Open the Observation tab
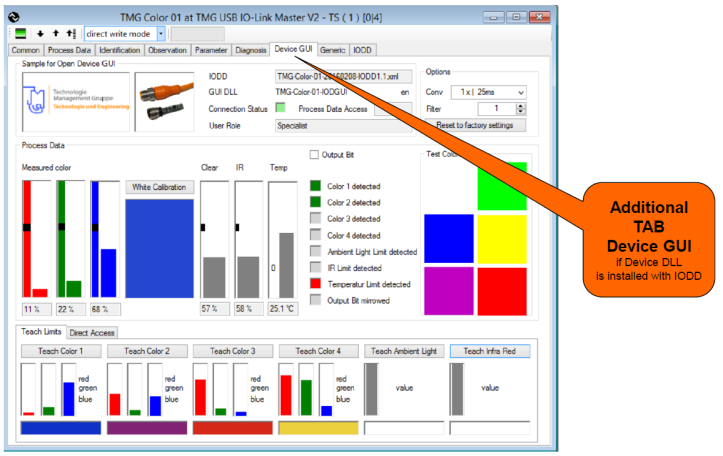 tap(167, 50)
